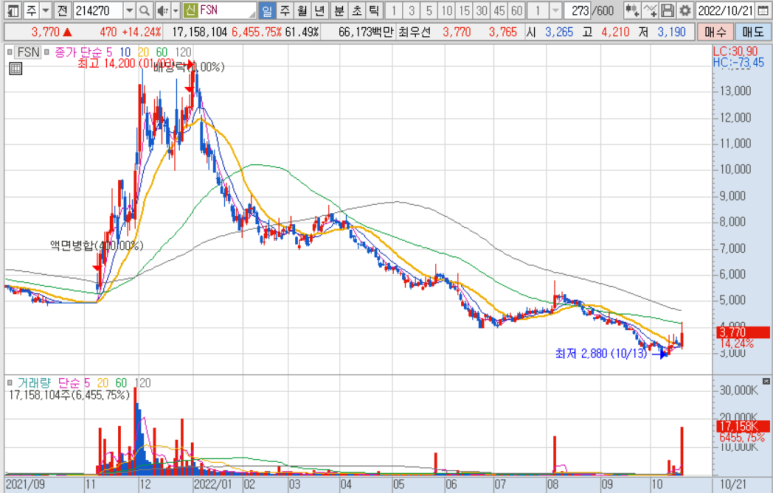The height and width of the screenshot is (493, 773).
Task: Click the 최우선 label in info bar
Action: click(x=415, y=32)
